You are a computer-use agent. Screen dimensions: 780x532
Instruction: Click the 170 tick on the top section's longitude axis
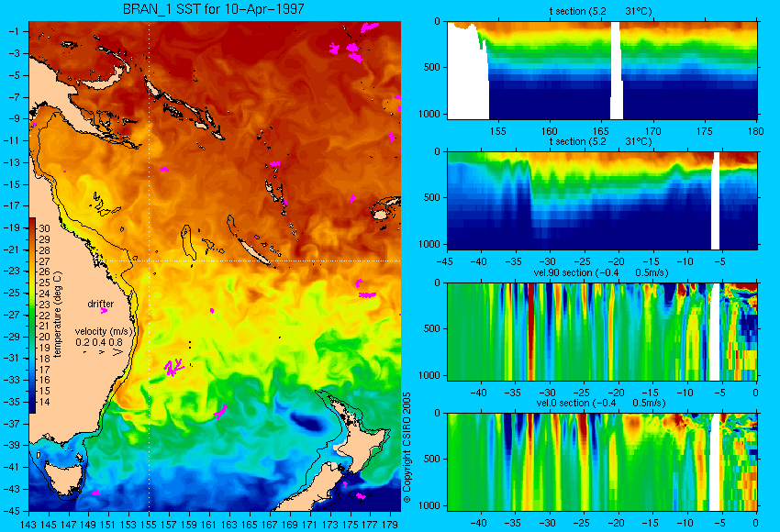652,131
